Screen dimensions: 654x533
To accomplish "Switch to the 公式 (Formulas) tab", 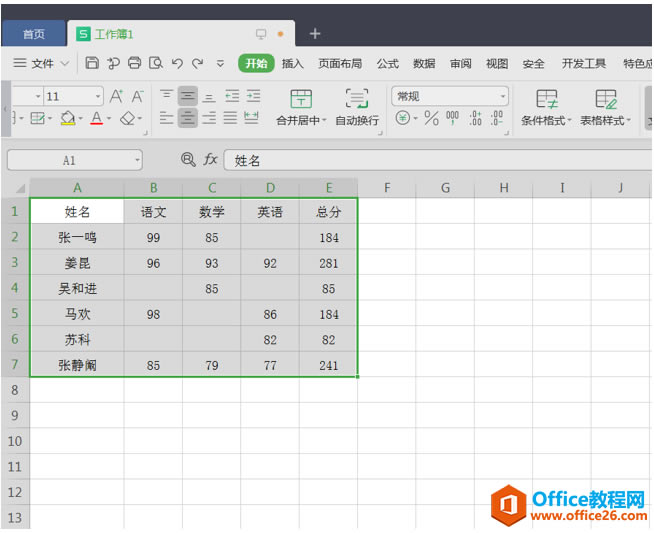I will tap(388, 63).
